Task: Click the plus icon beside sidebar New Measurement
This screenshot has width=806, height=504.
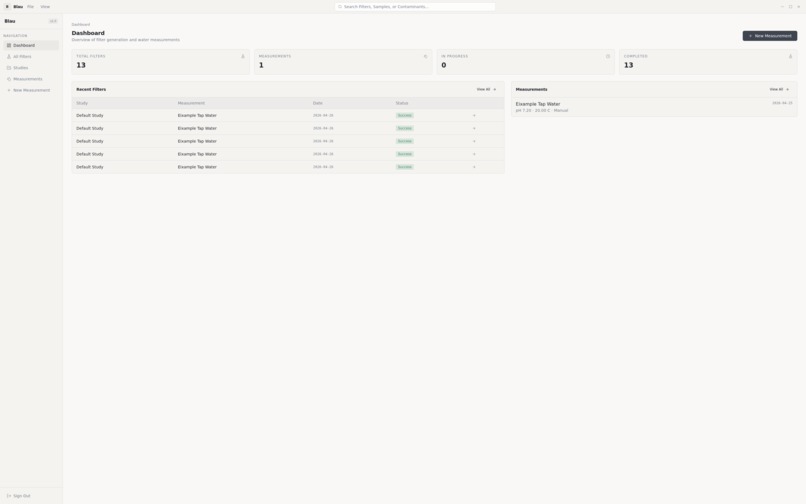Action: [x=9, y=91]
